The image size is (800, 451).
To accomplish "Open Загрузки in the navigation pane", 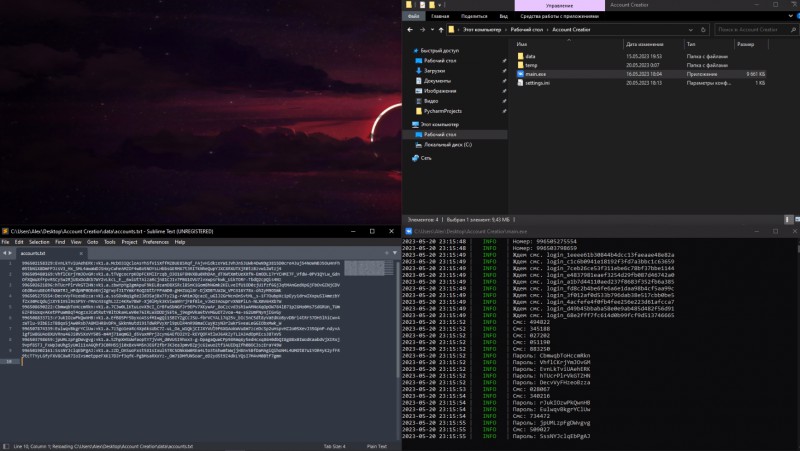I will click(x=434, y=71).
